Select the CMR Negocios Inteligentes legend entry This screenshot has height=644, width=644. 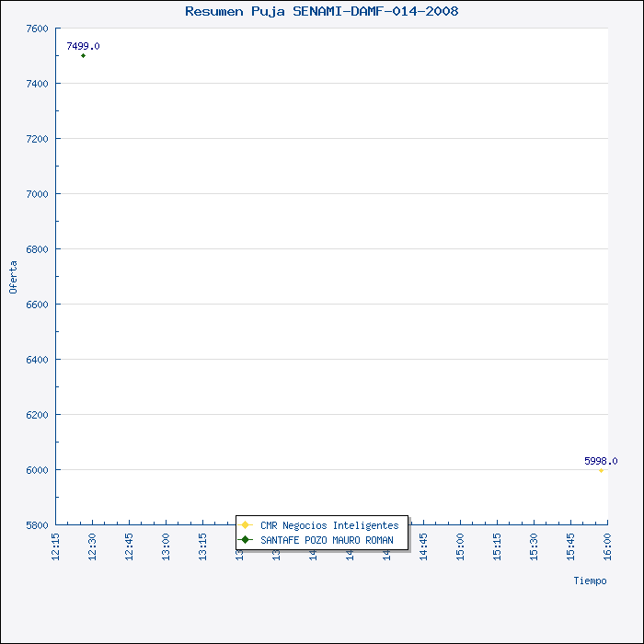328,525
